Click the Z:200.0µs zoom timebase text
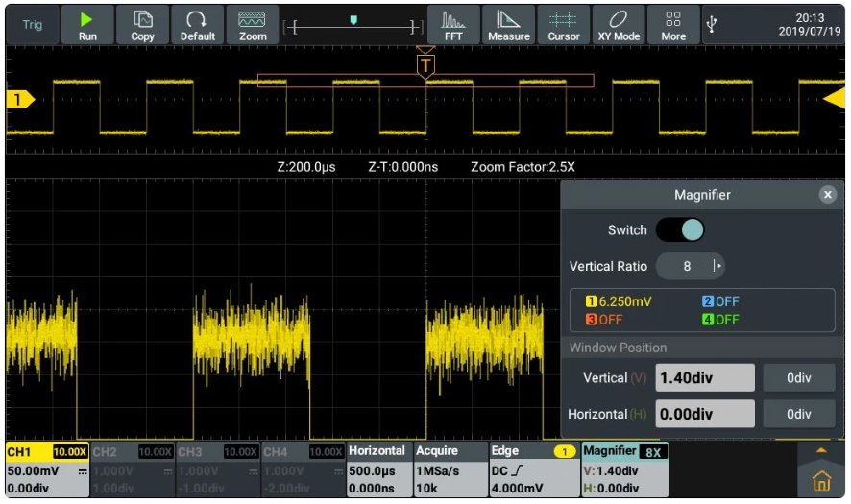The width and height of the screenshot is (851, 504). click(x=306, y=167)
